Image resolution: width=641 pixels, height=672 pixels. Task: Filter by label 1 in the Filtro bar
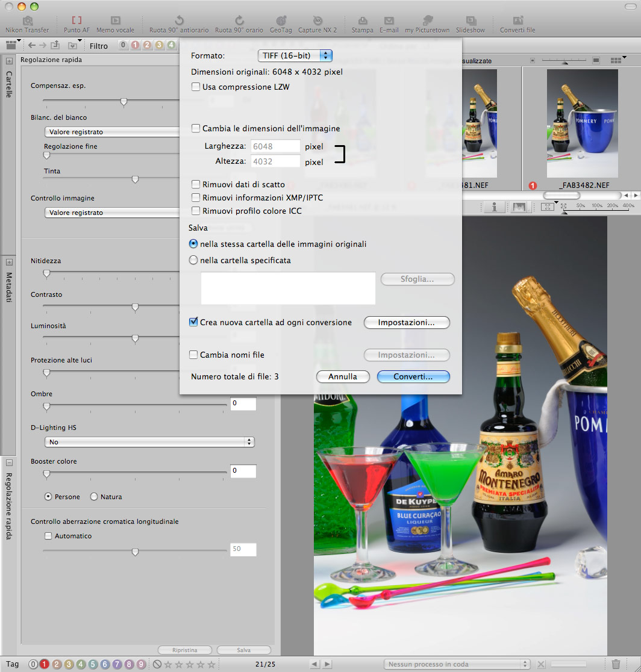[x=135, y=45]
